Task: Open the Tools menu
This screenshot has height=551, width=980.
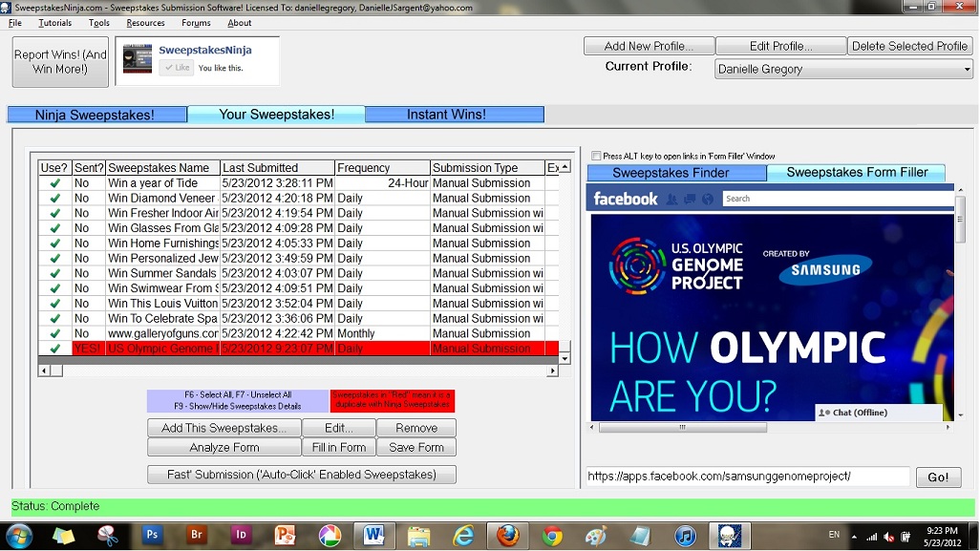Action: (98, 23)
